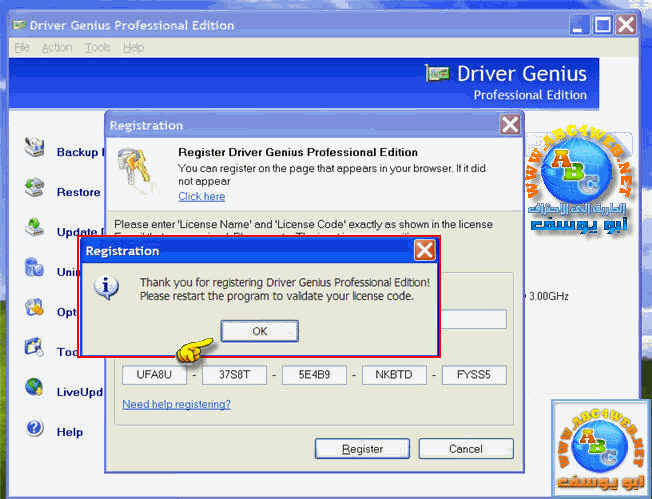Select the Uninstall drivers sidebar icon
Screen dimensions: 652x499
(x=35, y=268)
